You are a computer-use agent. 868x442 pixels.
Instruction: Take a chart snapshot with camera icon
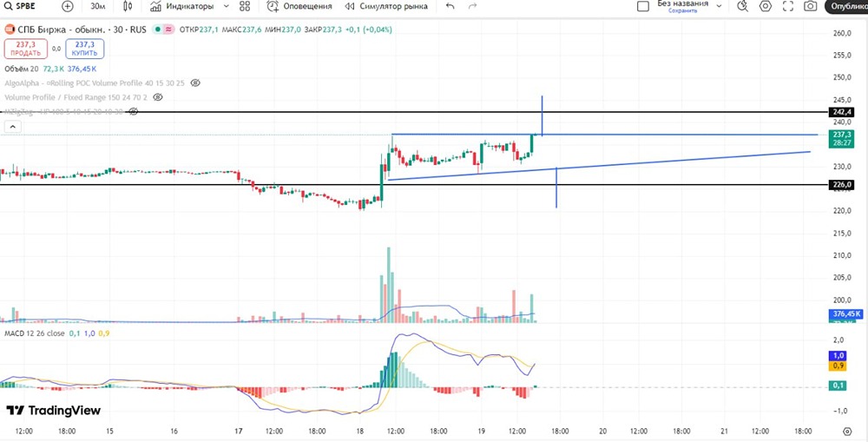(x=811, y=7)
